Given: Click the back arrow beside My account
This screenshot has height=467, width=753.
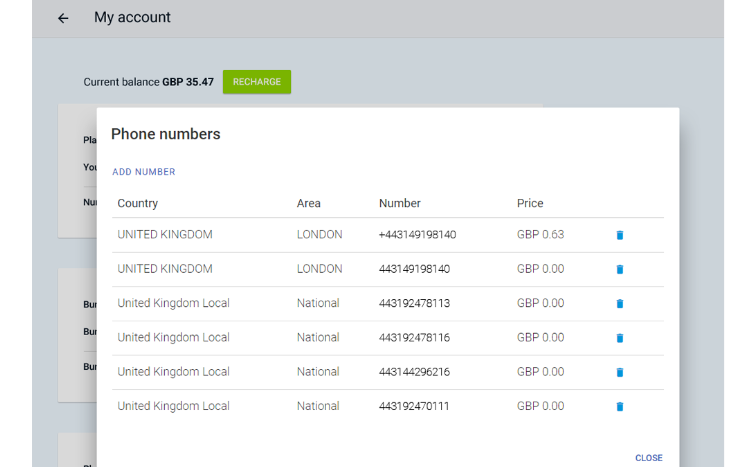Looking at the screenshot, I should (x=63, y=18).
